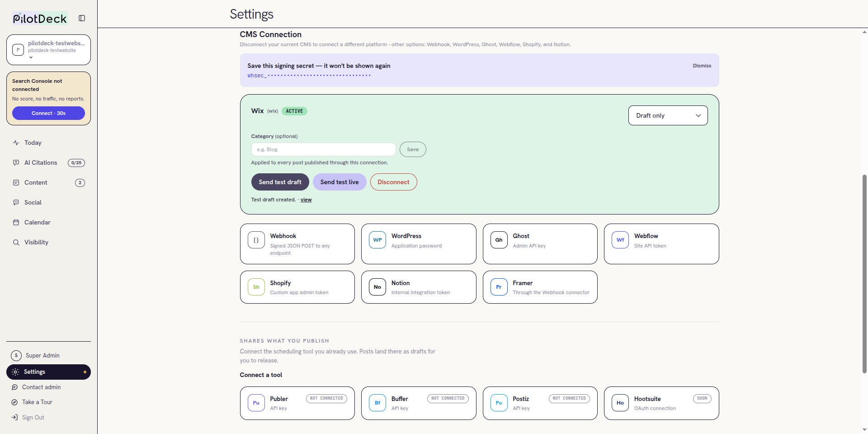Open Draft only publish mode dropdown
The width and height of the screenshot is (868, 434).
pos(668,115)
